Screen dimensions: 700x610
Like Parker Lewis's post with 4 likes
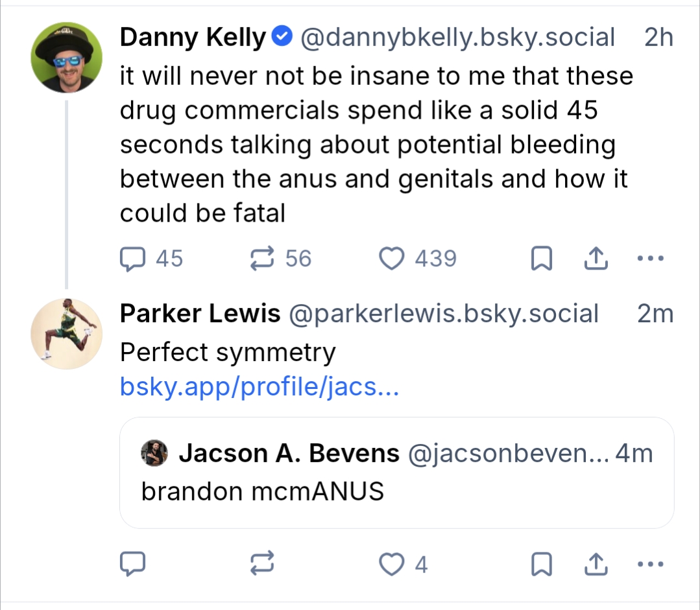coord(391,565)
